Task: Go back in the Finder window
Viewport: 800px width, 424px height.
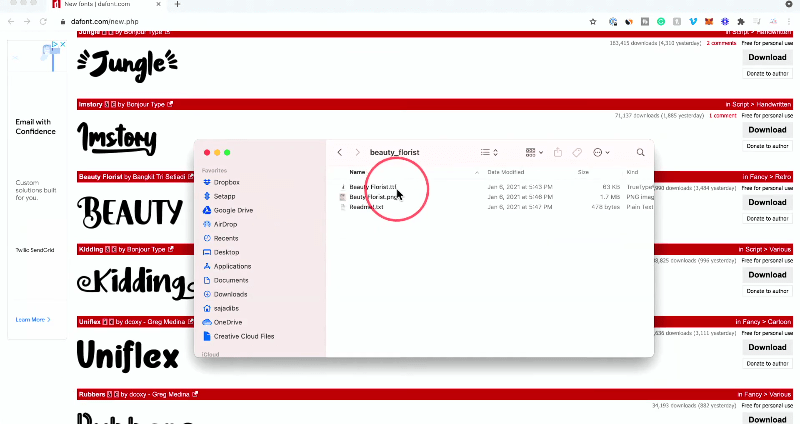Action: [x=340, y=152]
